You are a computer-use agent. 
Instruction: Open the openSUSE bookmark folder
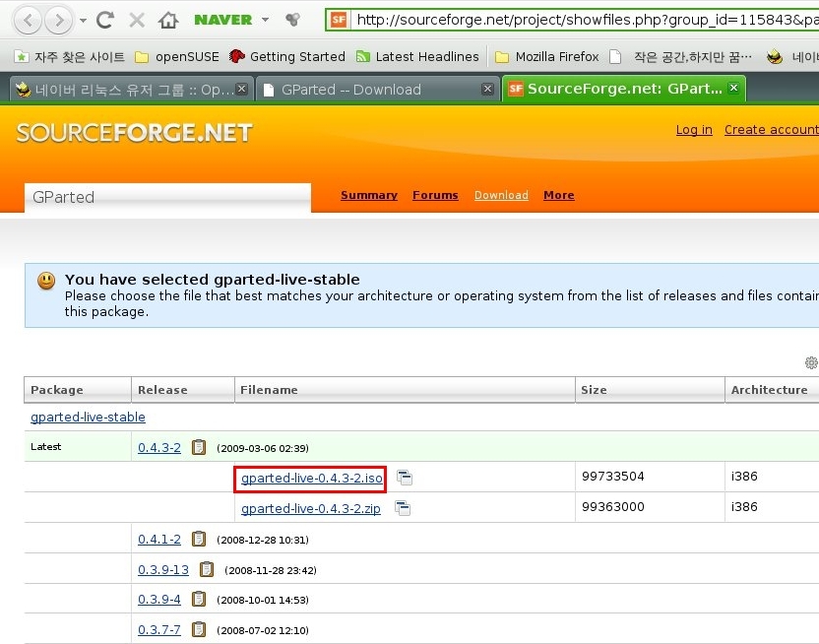click(177, 56)
